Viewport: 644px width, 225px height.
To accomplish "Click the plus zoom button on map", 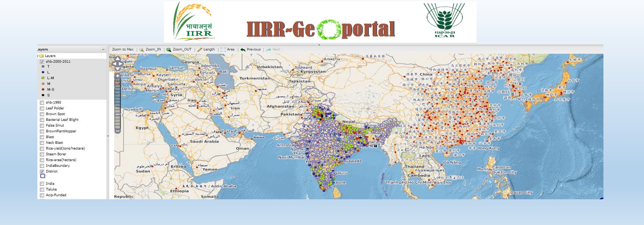I will [118, 75].
